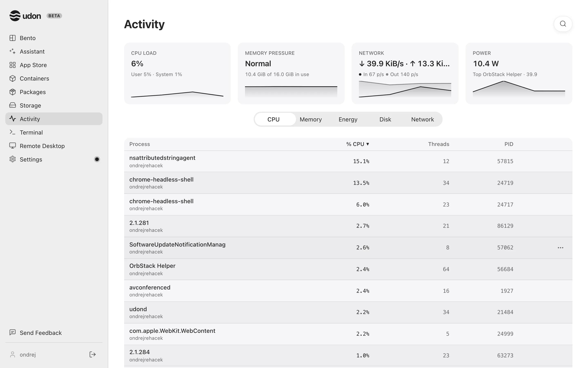Image resolution: width=588 pixels, height=368 pixels.
Task: Click the BETA badge next to udon
Action: coord(54,16)
